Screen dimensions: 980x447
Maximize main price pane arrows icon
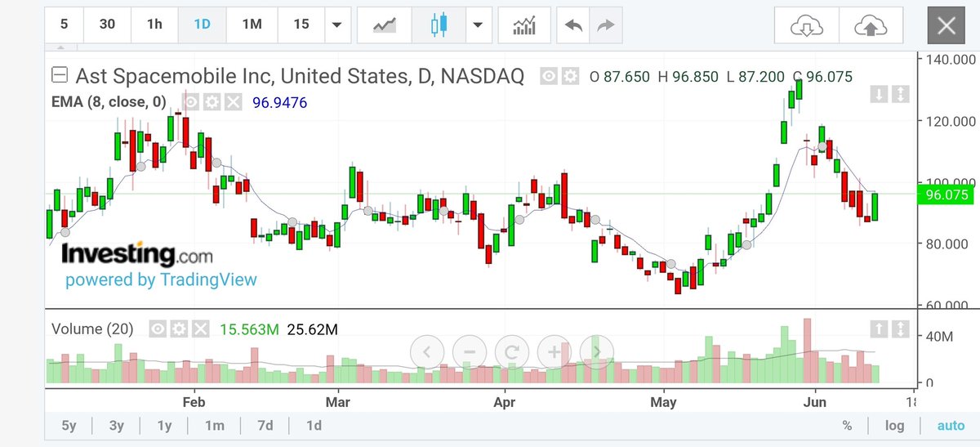(x=899, y=94)
